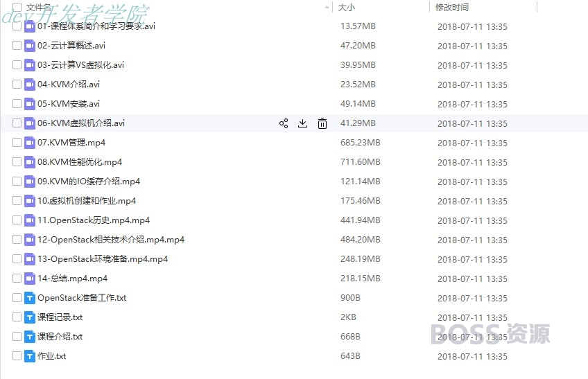This screenshot has height=379, width=588.
Task: Open file OpenStack准备工作.txt
Action: coord(82,298)
